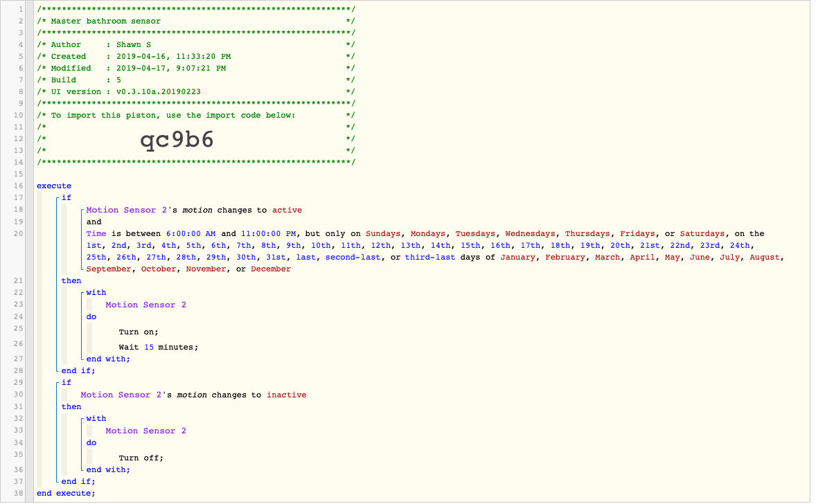
Task: Click 'Saturdays' in the weekday list
Action: tap(702, 233)
